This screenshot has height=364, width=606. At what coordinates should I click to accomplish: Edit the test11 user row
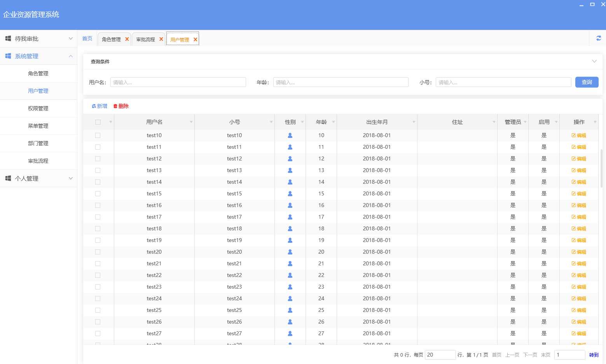(x=579, y=147)
